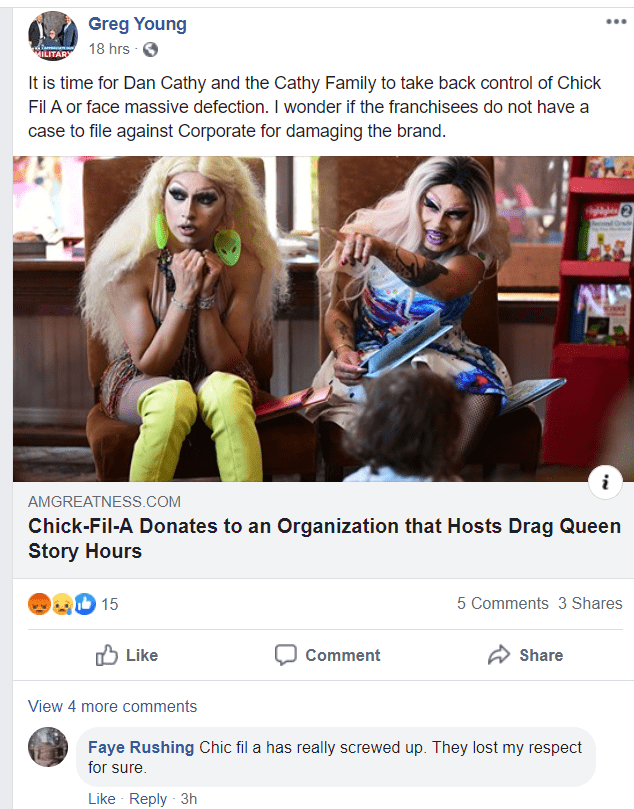Click the info icon on the article image
The height and width of the screenshot is (809, 634).
click(605, 482)
